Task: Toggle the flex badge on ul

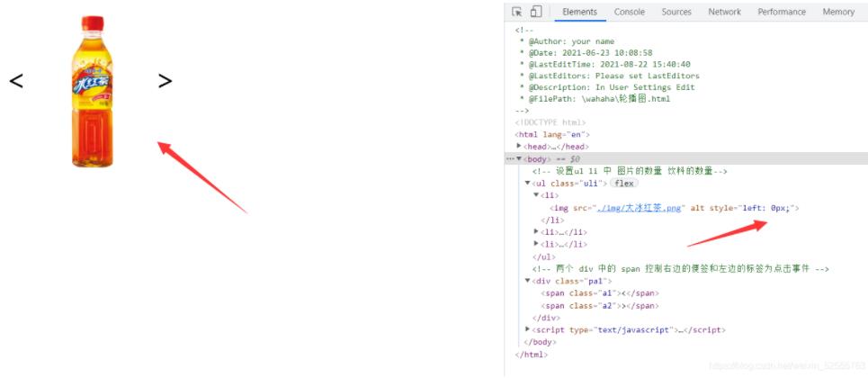Action: coord(624,183)
